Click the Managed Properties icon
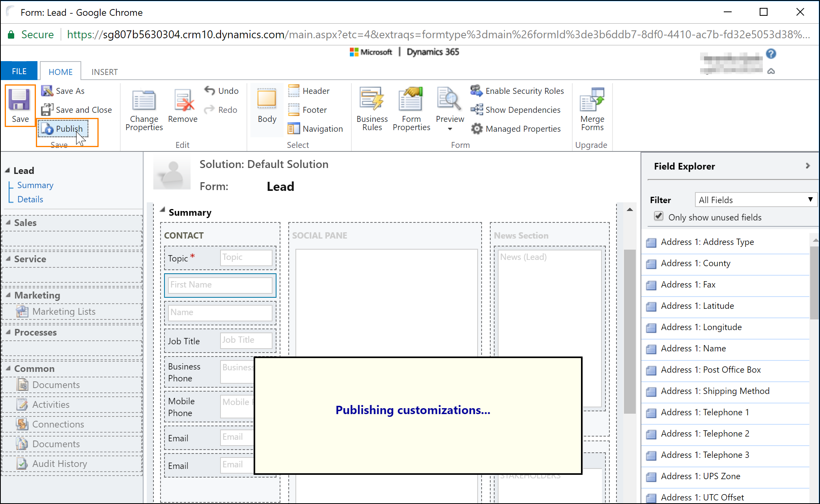820x504 pixels. (476, 128)
